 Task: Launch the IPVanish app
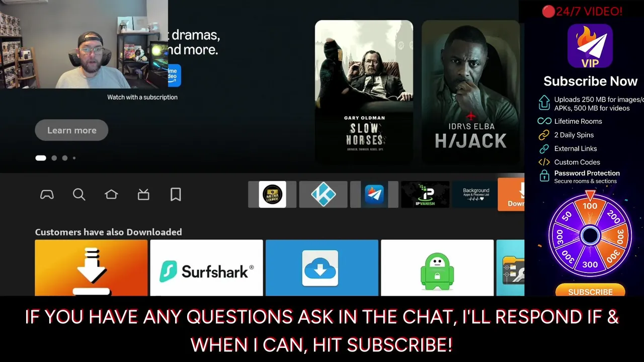coord(425,195)
